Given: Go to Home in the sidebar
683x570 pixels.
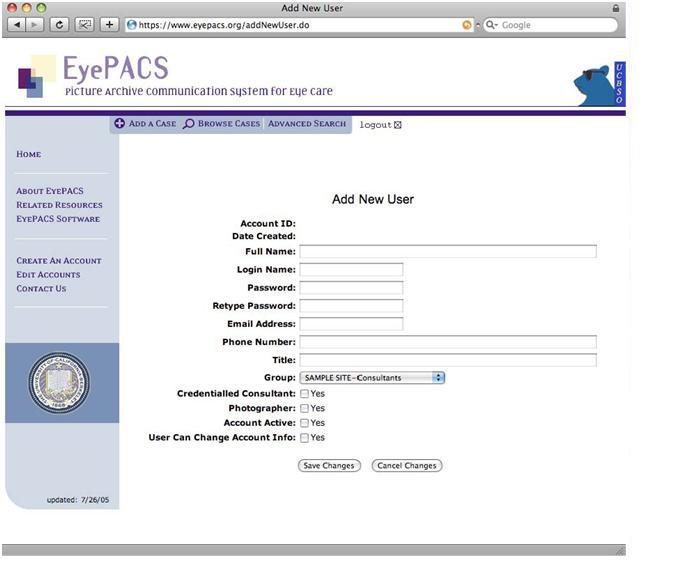Looking at the screenshot, I should [x=29, y=154].
